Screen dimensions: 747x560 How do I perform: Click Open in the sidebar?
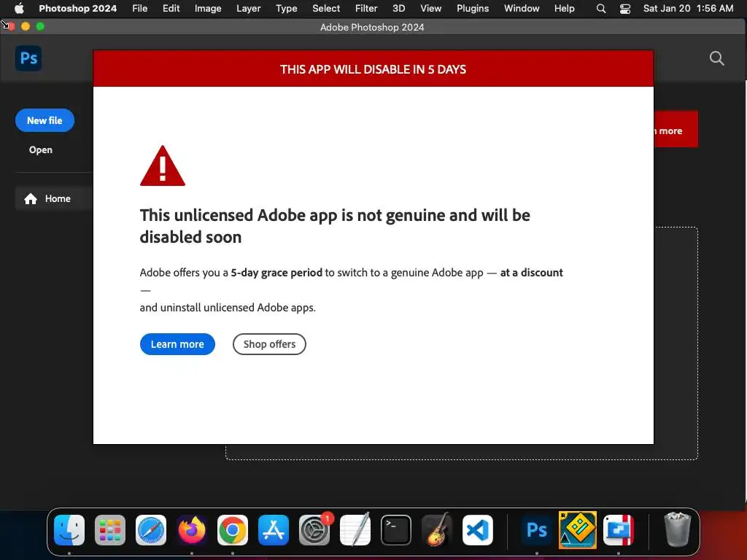41,149
